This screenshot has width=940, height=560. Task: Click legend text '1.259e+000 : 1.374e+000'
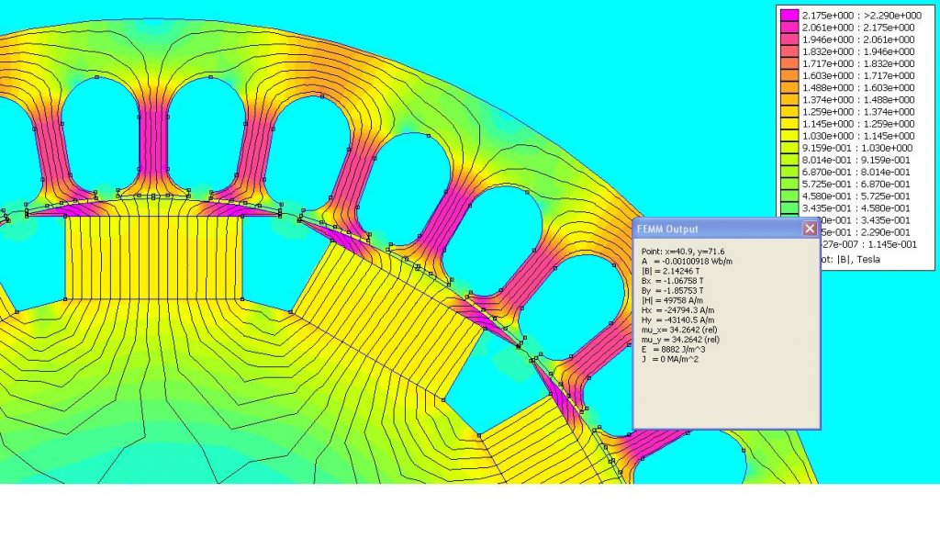[858, 111]
